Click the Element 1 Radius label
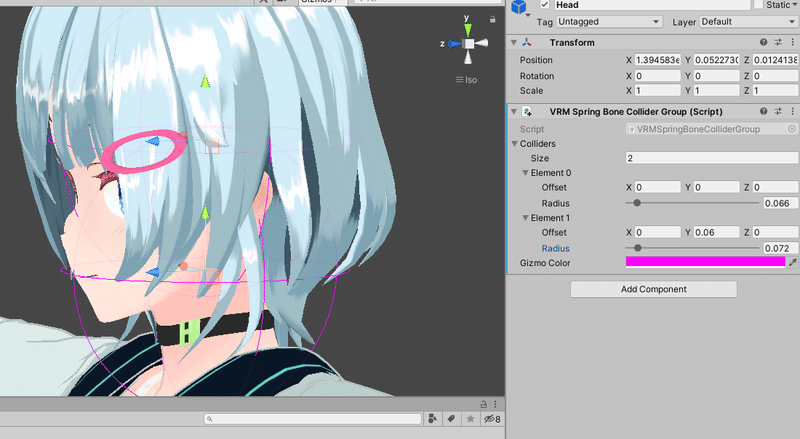This screenshot has height=439, width=800. coord(555,249)
